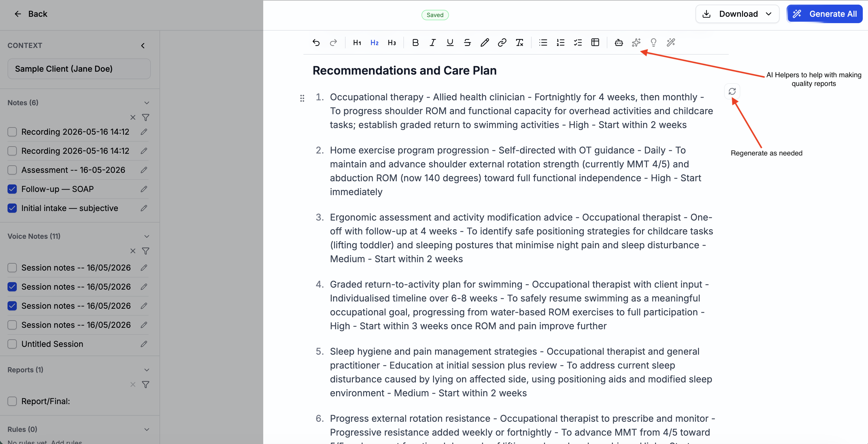Collapse the Voice Notes (11) section
The width and height of the screenshot is (868, 444).
(x=147, y=236)
